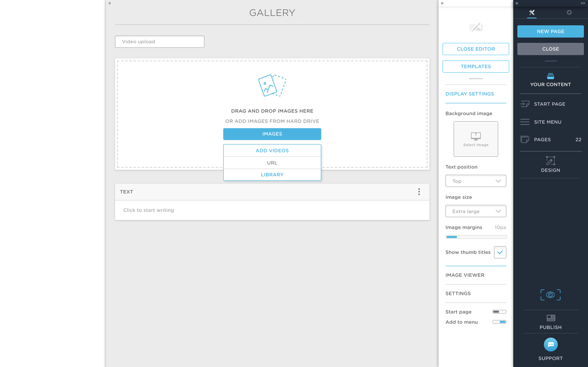Click the Pages sheet icon
This screenshot has width=588, height=367.
pyautogui.click(x=525, y=140)
